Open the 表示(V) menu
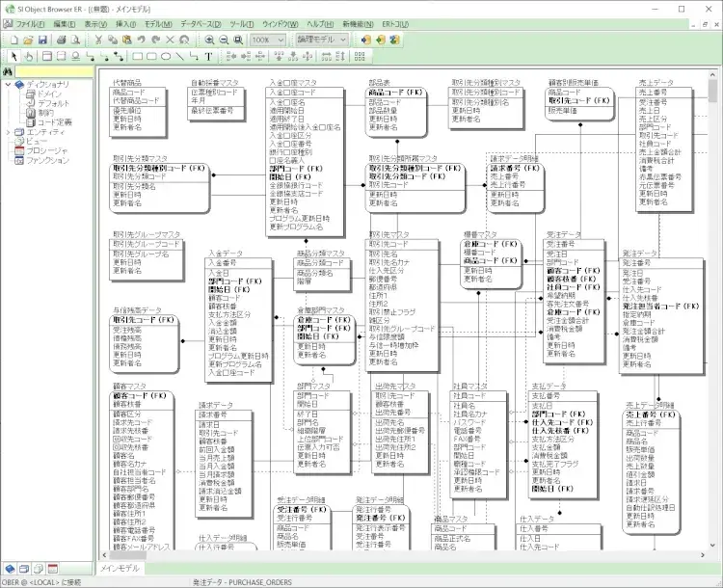This screenshot has width=723, height=588. pos(95,24)
